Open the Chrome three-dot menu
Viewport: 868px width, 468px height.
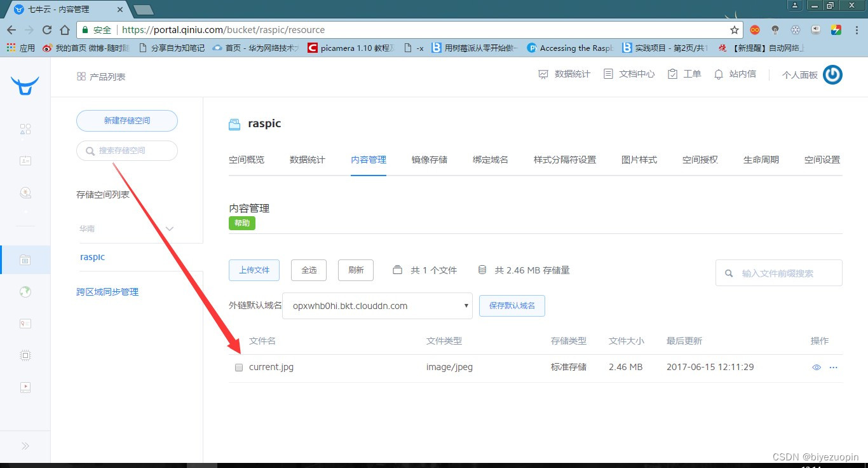pyautogui.click(x=856, y=30)
